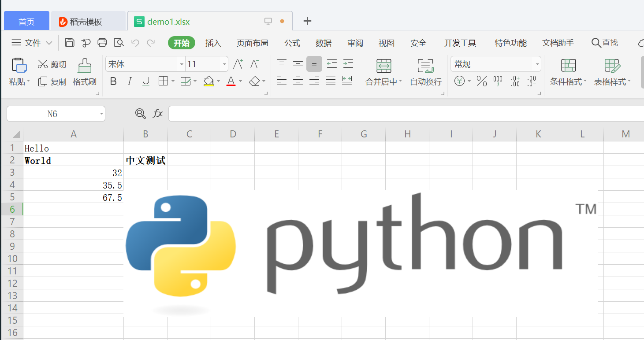This screenshot has height=340, width=644.
Task: Click the fill color bucket icon
Action: point(208,81)
